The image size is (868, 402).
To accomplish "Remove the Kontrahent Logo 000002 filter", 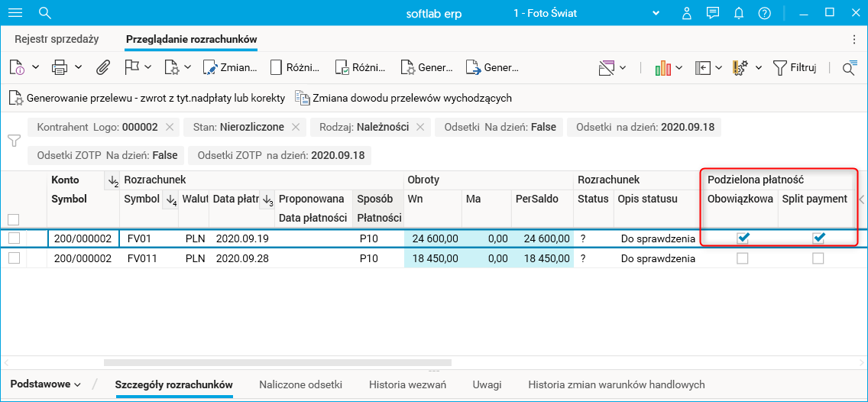I will tap(170, 128).
